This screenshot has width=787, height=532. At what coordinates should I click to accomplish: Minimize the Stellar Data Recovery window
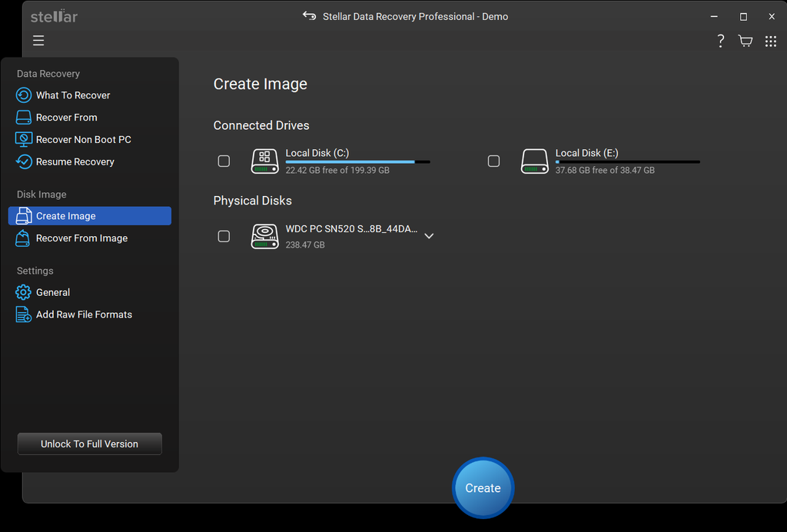[x=714, y=17]
